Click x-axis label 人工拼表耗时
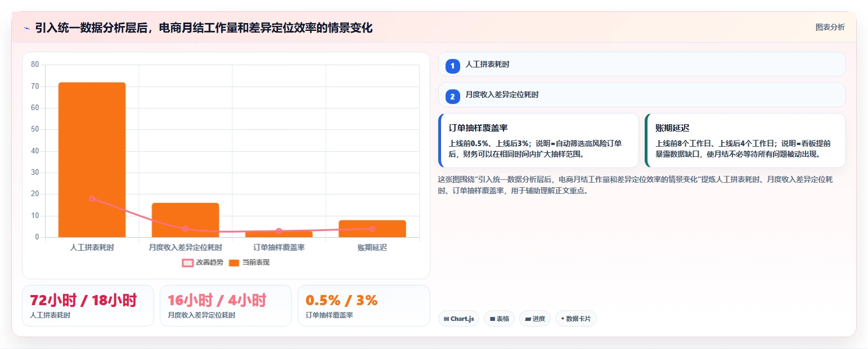Viewport: 868px width, 349px height. (92, 247)
